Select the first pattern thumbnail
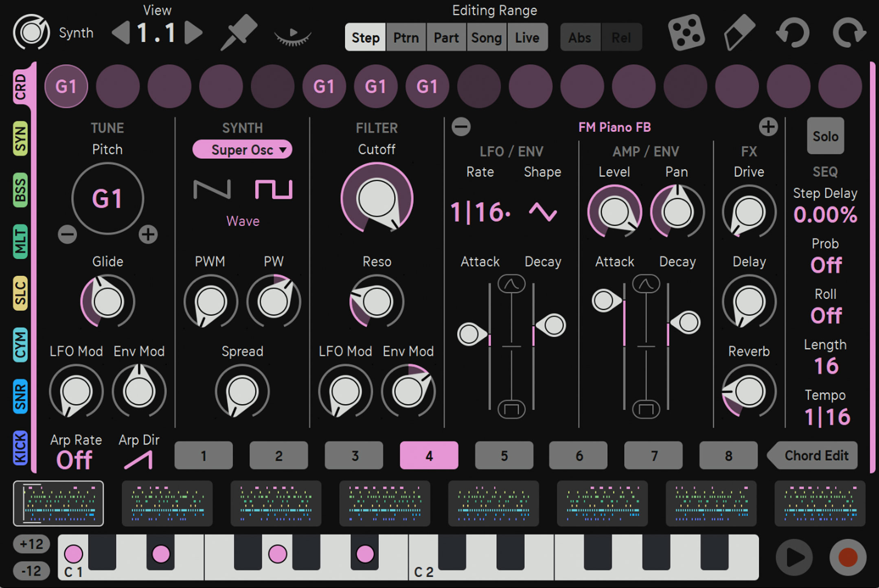This screenshot has height=588, width=879. pyautogui.click(x=58, y=504)
